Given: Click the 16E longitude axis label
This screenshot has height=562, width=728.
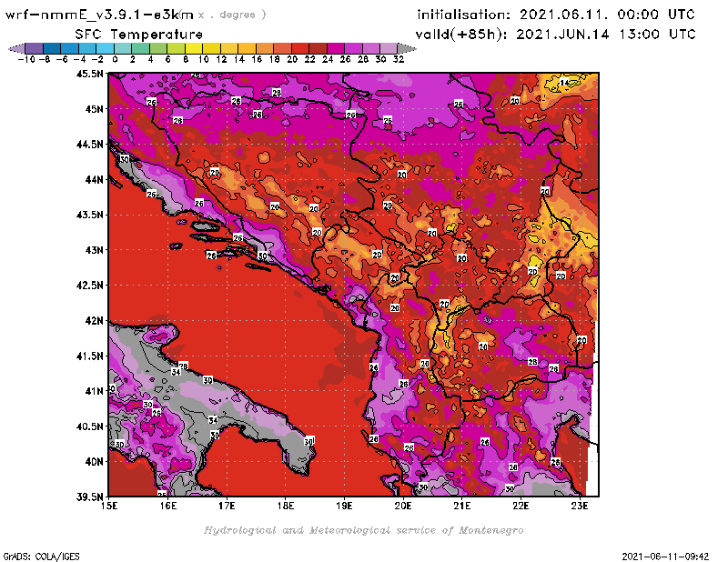Looking at the screenshot, I should (x=168, y=506).
